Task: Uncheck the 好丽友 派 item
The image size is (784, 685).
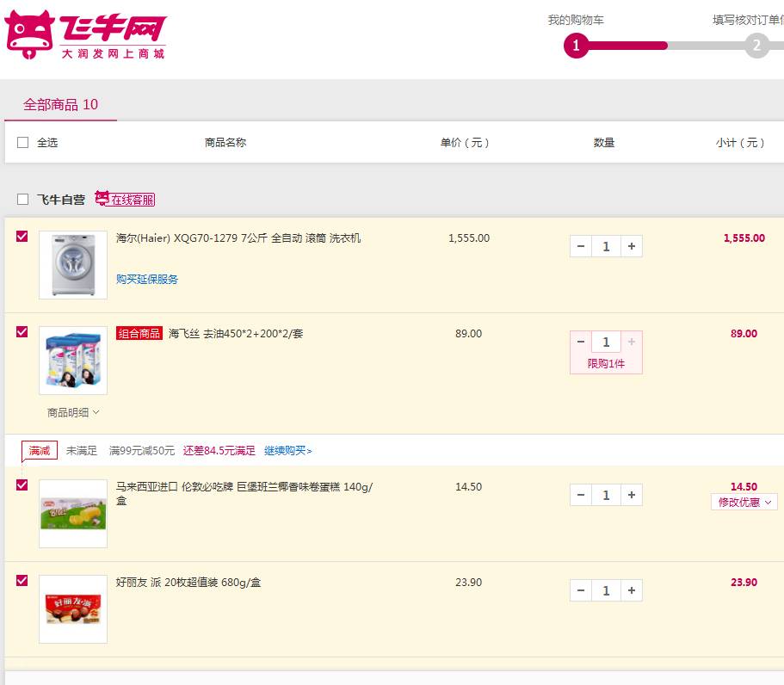Action: pos(22,581)
